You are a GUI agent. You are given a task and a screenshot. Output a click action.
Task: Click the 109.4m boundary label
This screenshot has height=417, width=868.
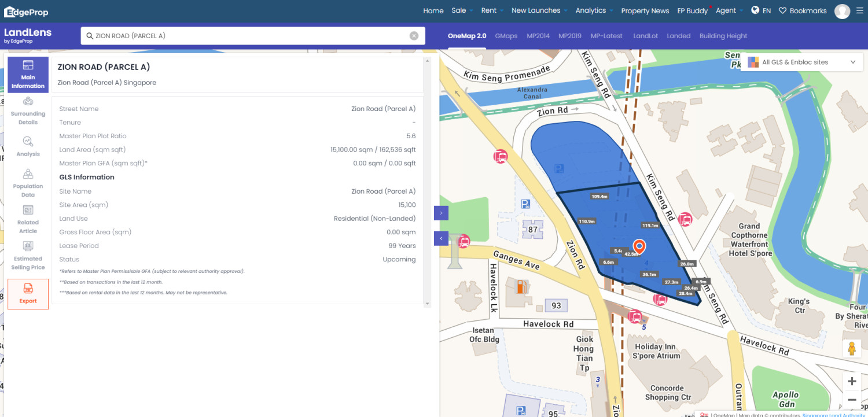(599, 197)
